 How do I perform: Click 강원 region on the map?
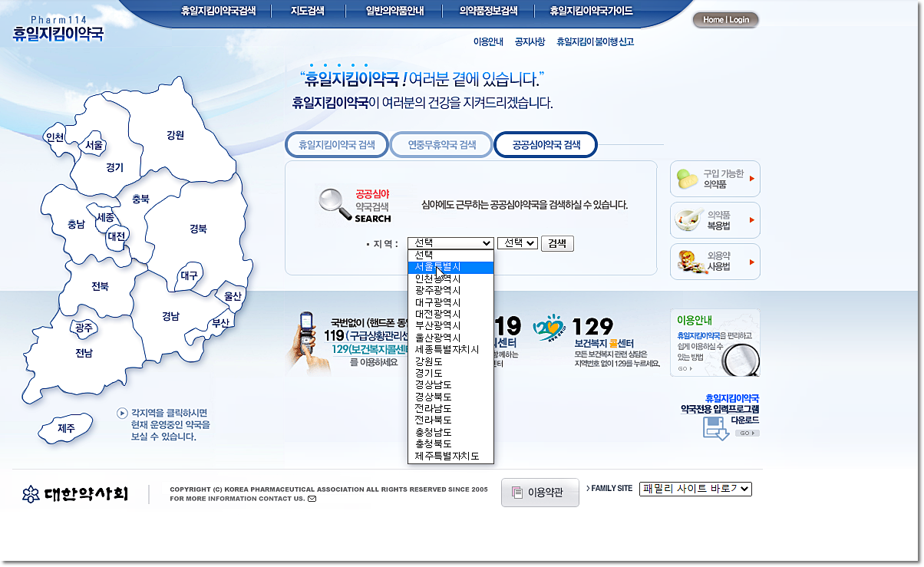point(175,135)
